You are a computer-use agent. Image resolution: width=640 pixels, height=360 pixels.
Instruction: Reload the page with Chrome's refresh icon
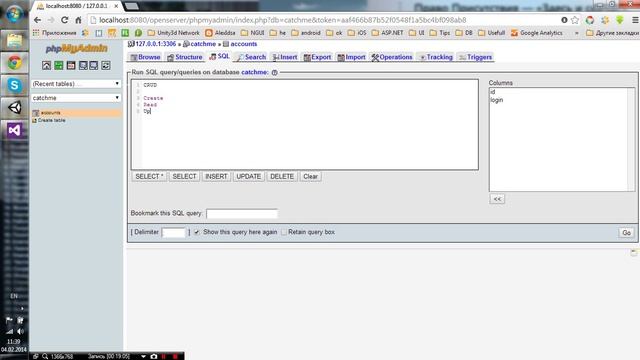coord(64,20)
